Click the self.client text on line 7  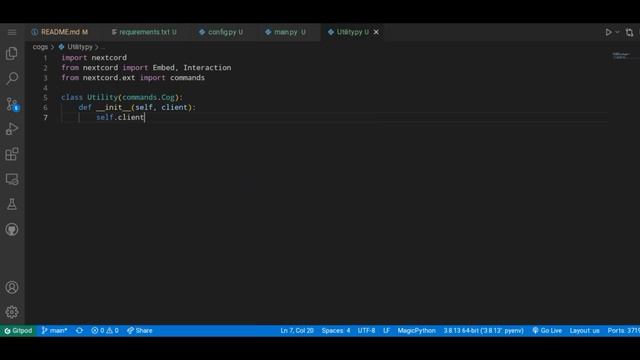point(120,117)
